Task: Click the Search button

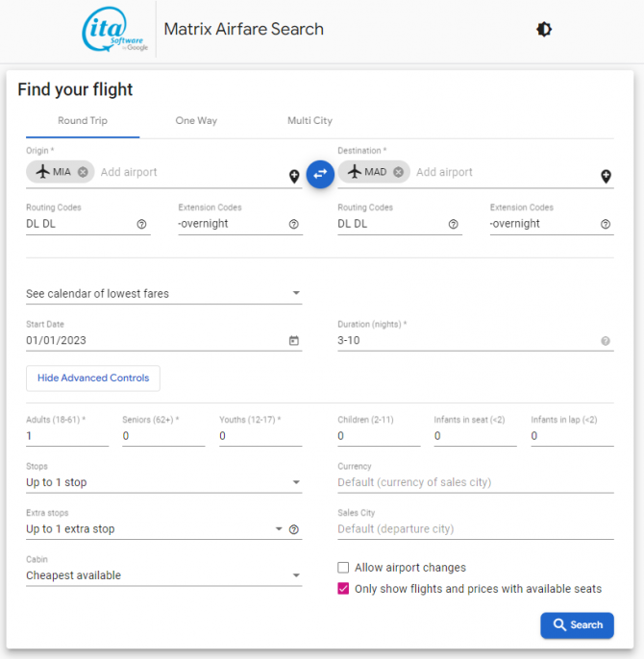Action: tap(577, 625)
